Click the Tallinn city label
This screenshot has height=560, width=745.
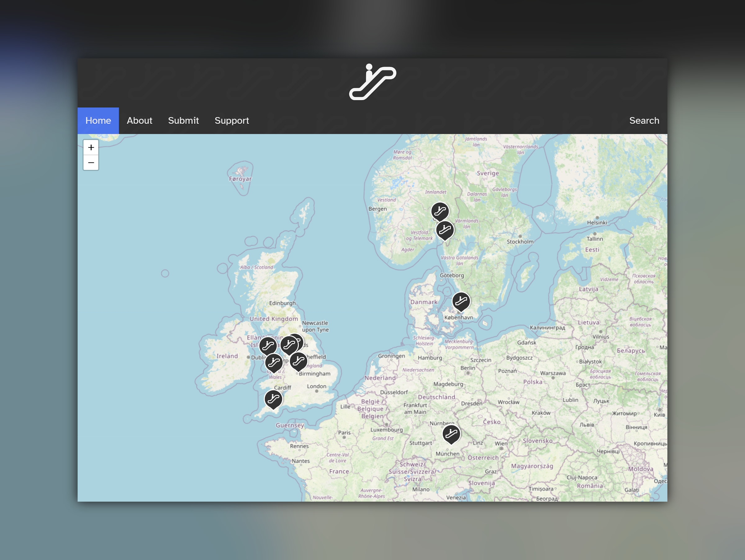(594, 239)
